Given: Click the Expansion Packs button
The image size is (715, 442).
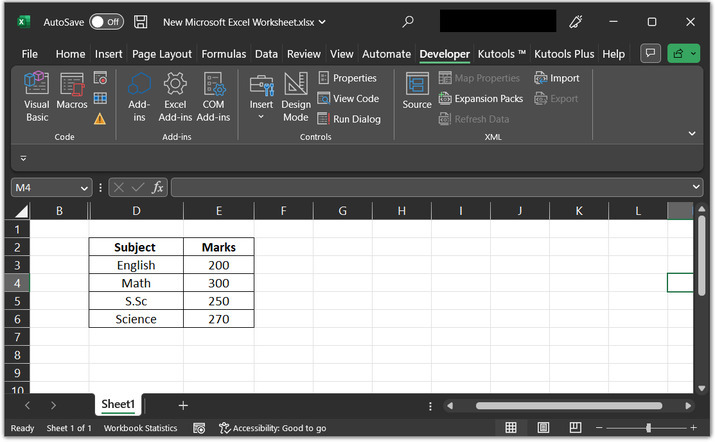Looking at the screenshot, I should tap(481, 99).
